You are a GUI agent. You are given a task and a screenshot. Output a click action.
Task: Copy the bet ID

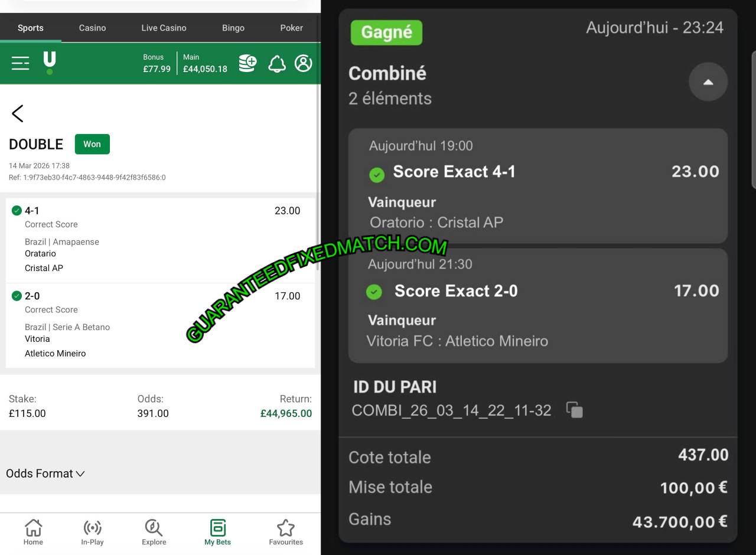click(574, 410)
